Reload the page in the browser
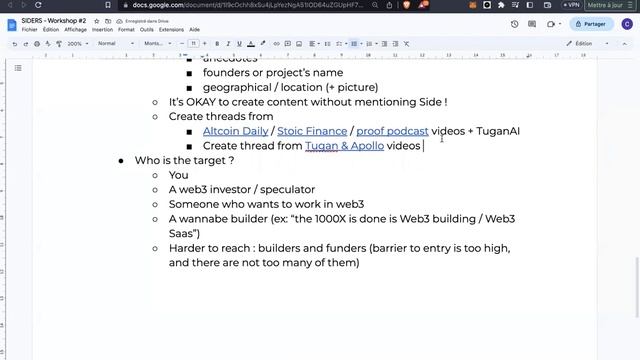The width and height of the screenshot is (640, 360). 38,5
